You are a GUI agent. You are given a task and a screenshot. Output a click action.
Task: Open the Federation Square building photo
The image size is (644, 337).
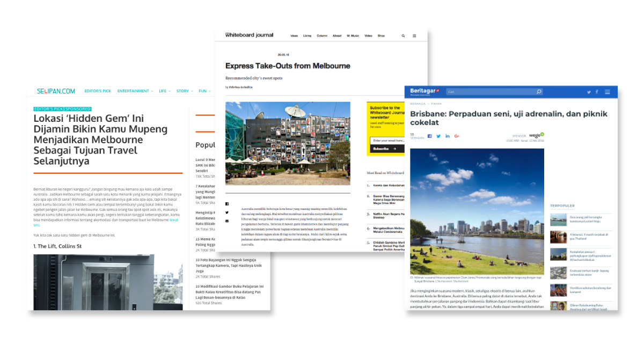288,144
